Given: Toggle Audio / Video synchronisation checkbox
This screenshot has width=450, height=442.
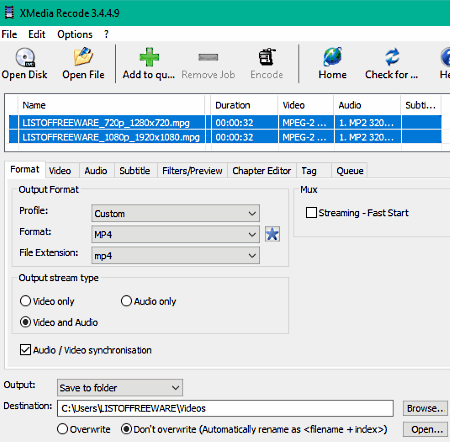Looking at the screenshot, I should coord(25,350).
